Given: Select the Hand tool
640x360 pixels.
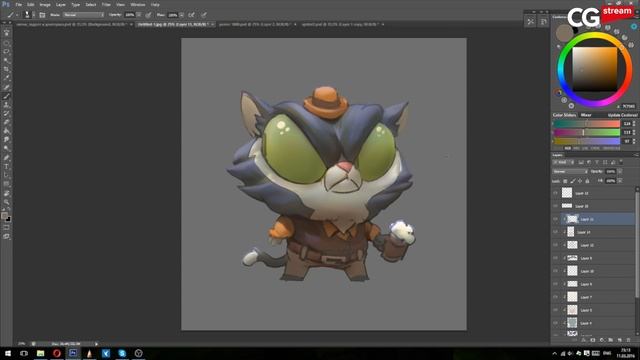Looking at the screenshot, I should (6, 193).
